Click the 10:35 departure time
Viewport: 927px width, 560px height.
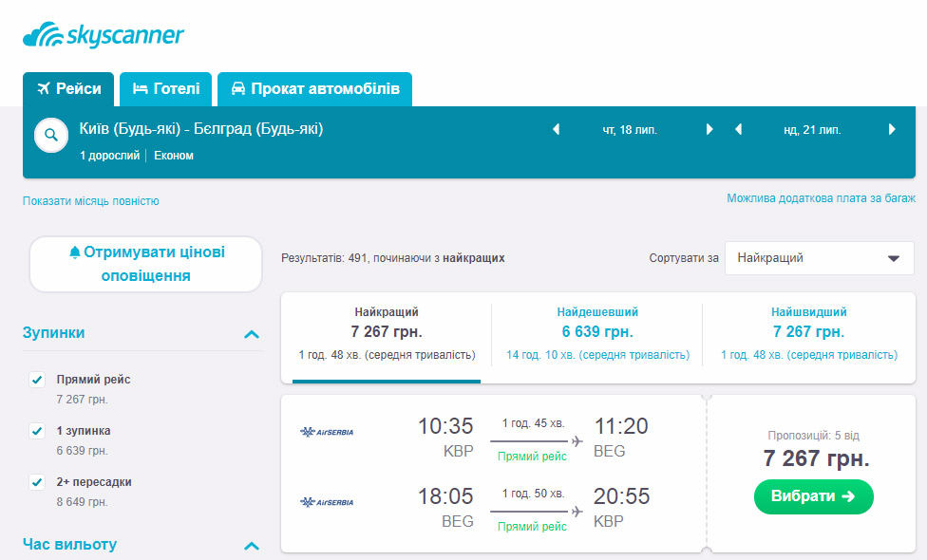coord(445,426)
